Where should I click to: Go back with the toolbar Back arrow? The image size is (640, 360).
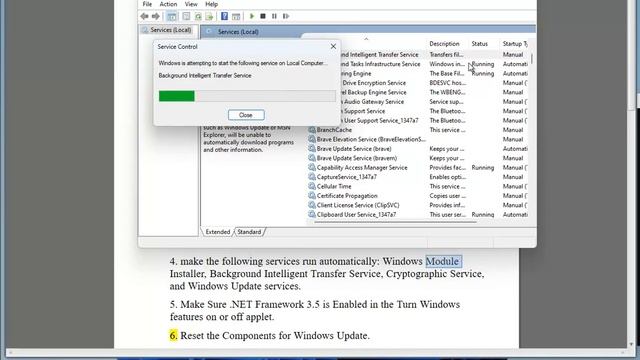(x=144, y=16)
